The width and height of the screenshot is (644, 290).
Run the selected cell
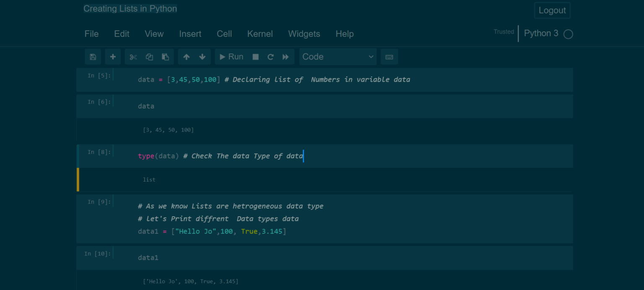(231, 57)
